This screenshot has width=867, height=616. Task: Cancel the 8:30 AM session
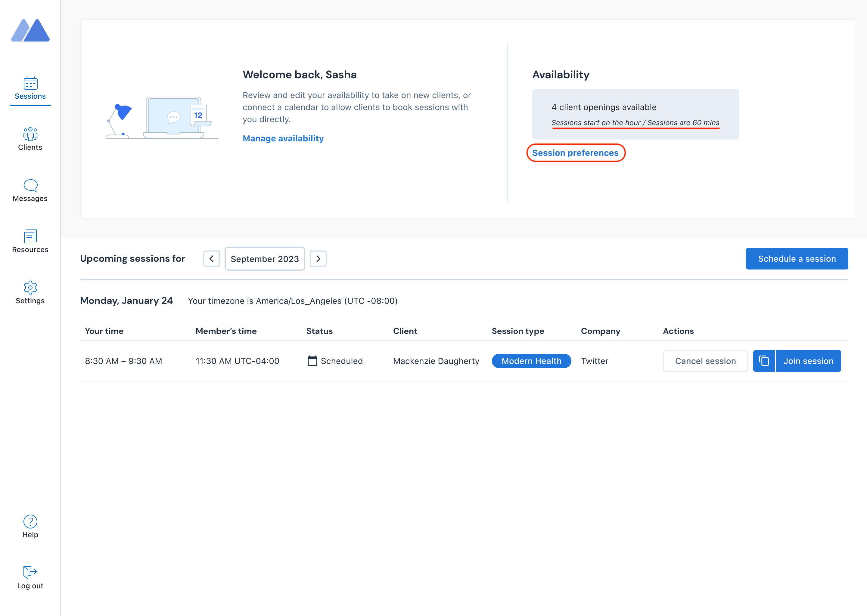point(705,361)
